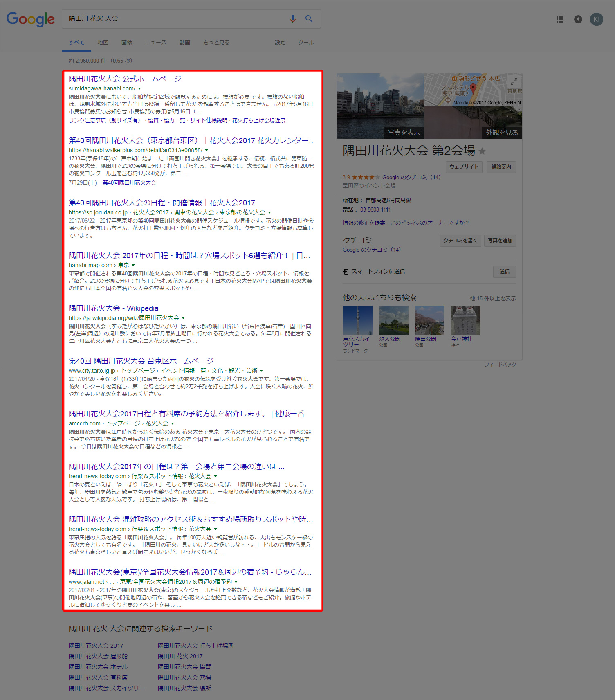The width and height of the screenshot is (615, 700).
Task: Click the 東京スカイツリー thumbnail
Action: tap(357, 320)
